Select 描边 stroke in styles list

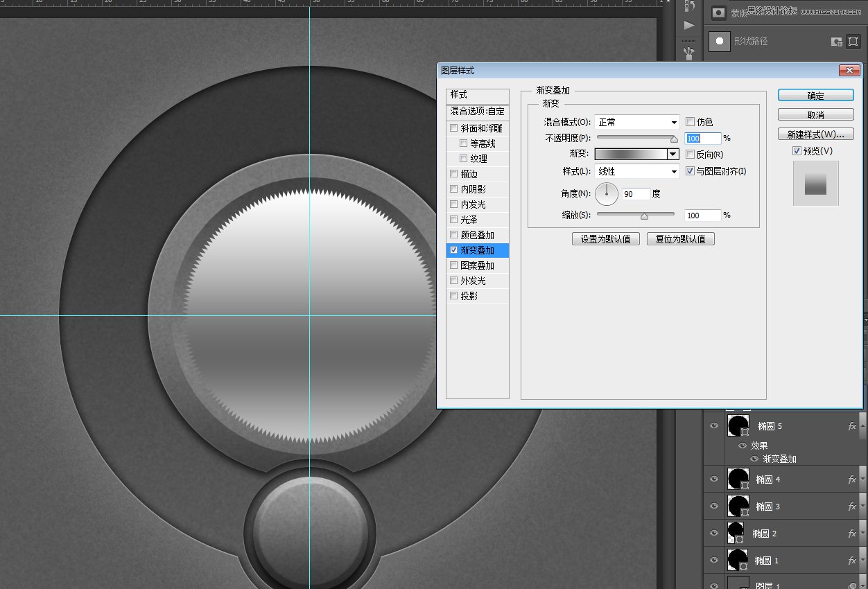click(469, 174)
